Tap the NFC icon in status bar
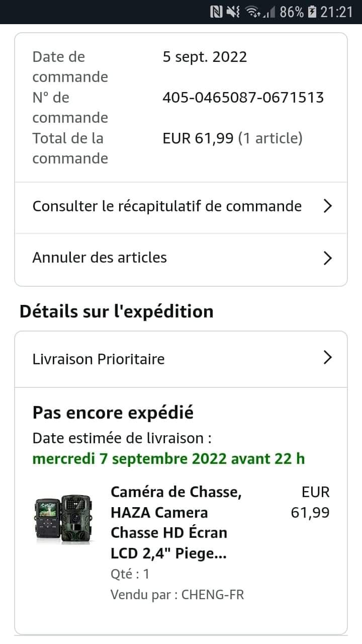362x644 pixels. (x=217, y=12)
